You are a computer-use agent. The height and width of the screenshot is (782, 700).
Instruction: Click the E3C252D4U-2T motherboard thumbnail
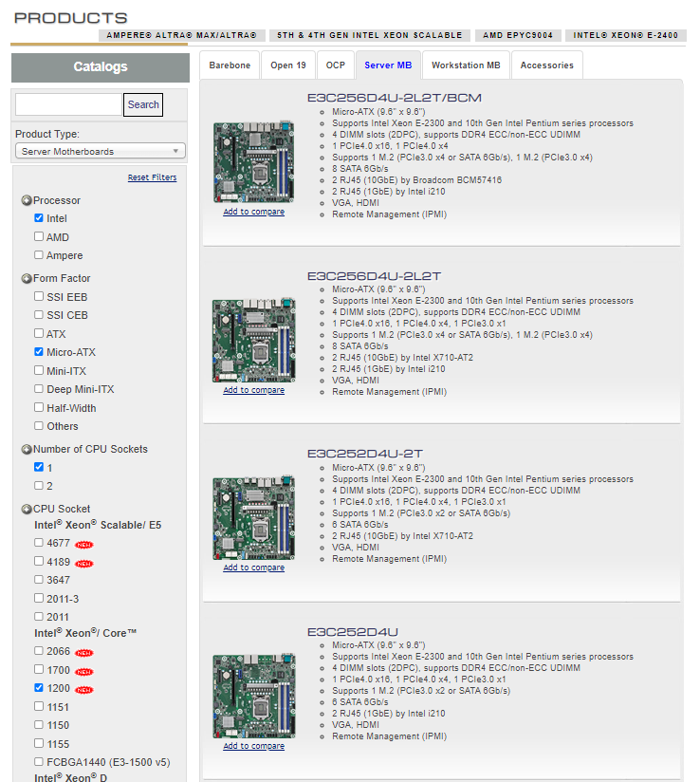pos(254,517)
